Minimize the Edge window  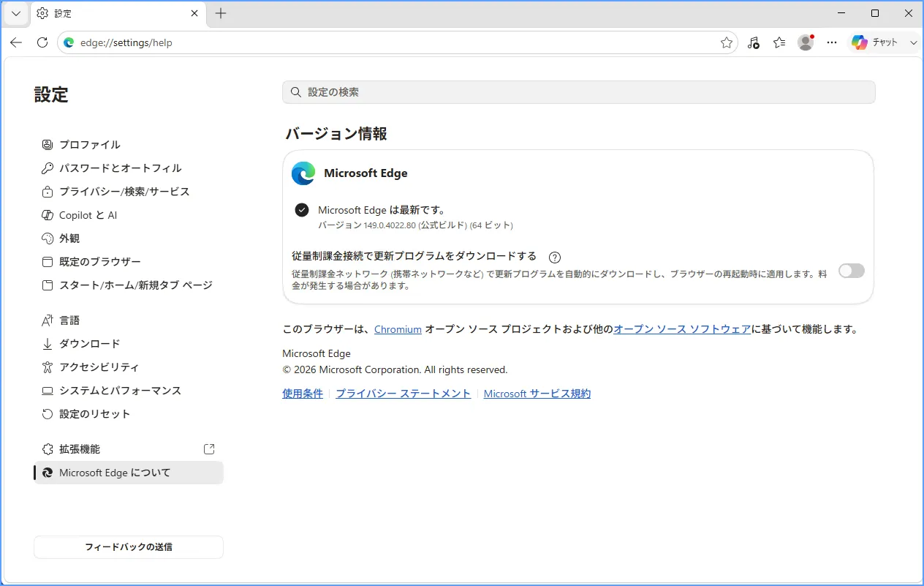tap(841, 13)
